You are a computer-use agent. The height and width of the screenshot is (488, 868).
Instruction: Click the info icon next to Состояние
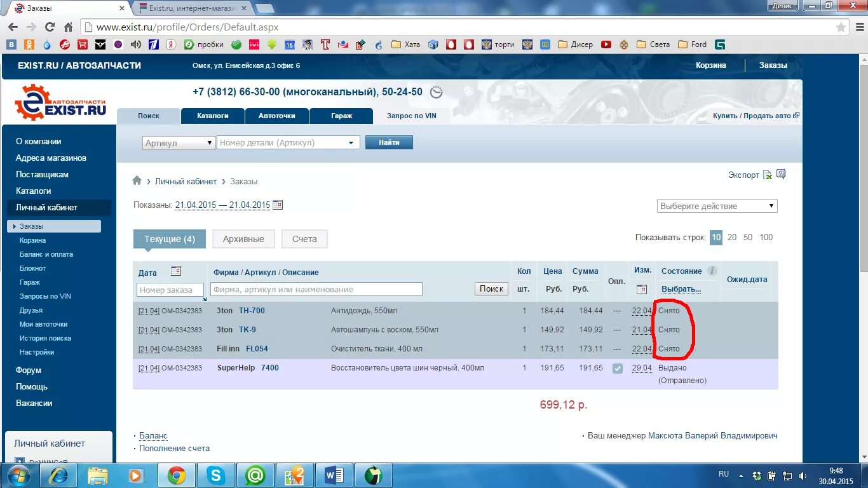tap(712, 271)
